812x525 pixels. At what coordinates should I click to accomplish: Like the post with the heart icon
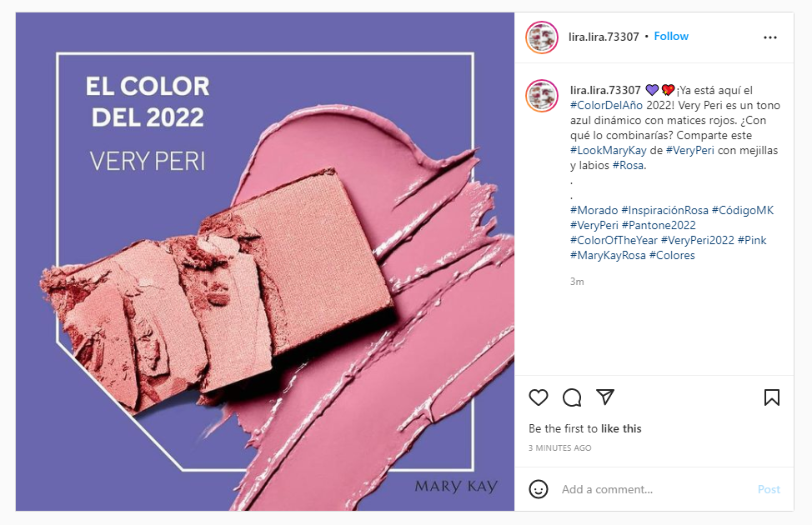(538, 397)
